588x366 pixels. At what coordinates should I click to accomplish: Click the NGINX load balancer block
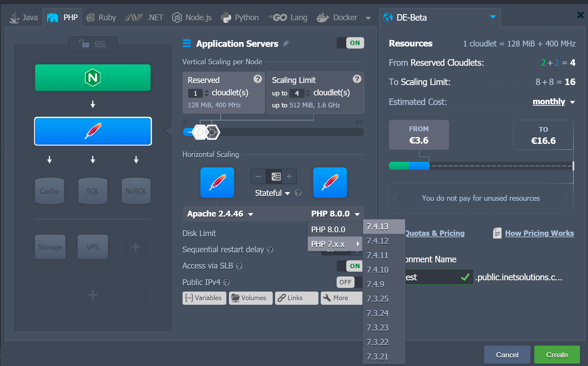92,78
